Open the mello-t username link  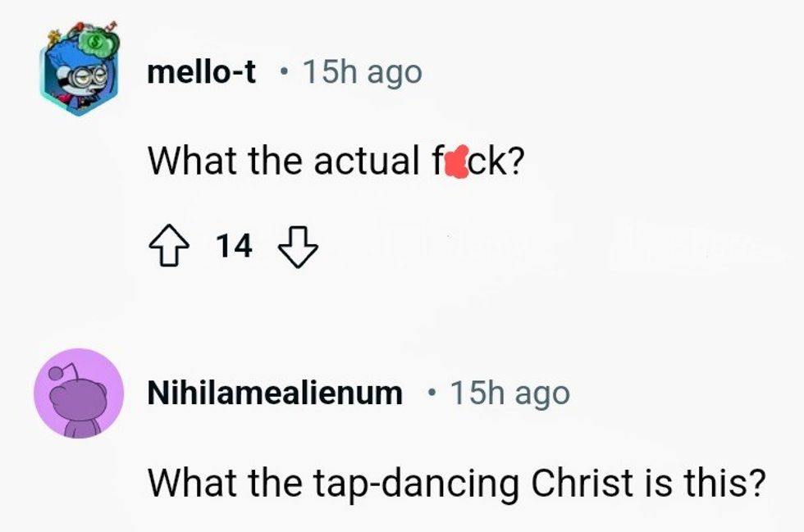201,72
